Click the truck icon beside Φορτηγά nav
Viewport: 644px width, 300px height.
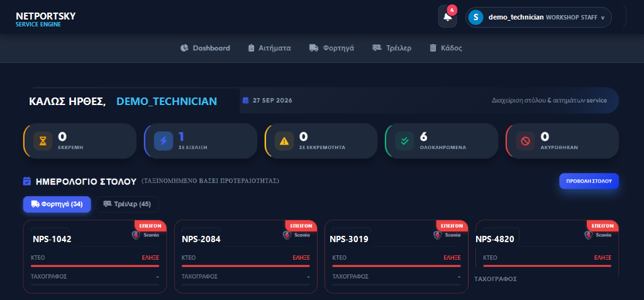(314, 48)
